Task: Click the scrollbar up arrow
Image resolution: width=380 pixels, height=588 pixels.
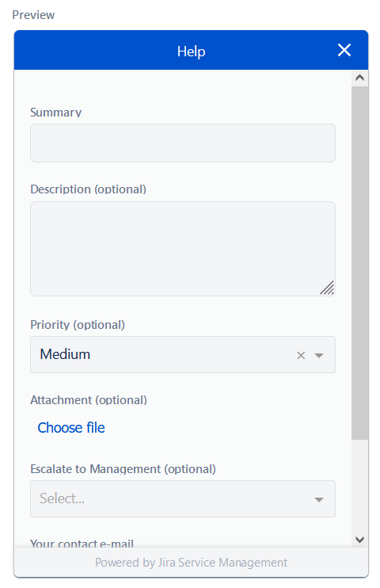Action: pyautogui.click(x=359, y=78)
